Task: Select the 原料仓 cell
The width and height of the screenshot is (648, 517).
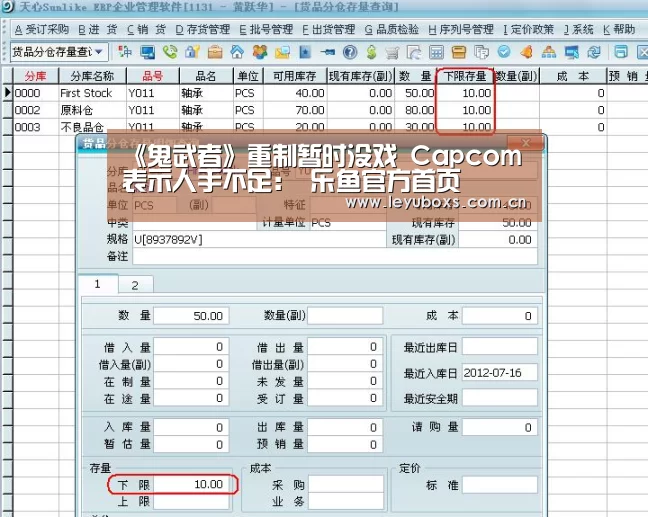Action: tap(92, 110)
